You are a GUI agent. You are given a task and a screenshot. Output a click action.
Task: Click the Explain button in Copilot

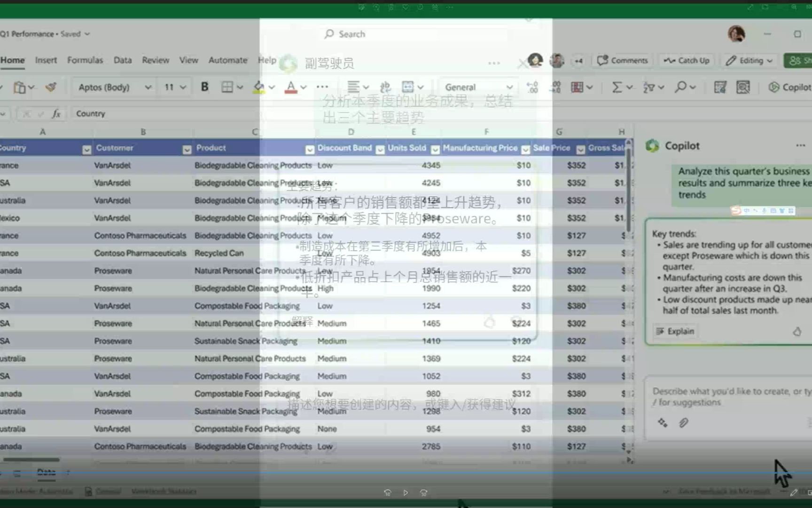pos(675,331)
